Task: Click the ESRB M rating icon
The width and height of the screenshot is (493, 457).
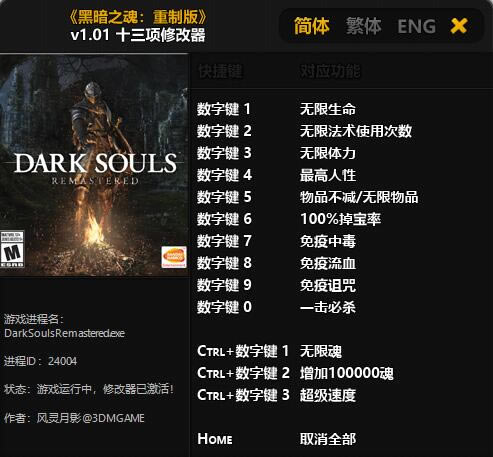Action: [12, 249]
